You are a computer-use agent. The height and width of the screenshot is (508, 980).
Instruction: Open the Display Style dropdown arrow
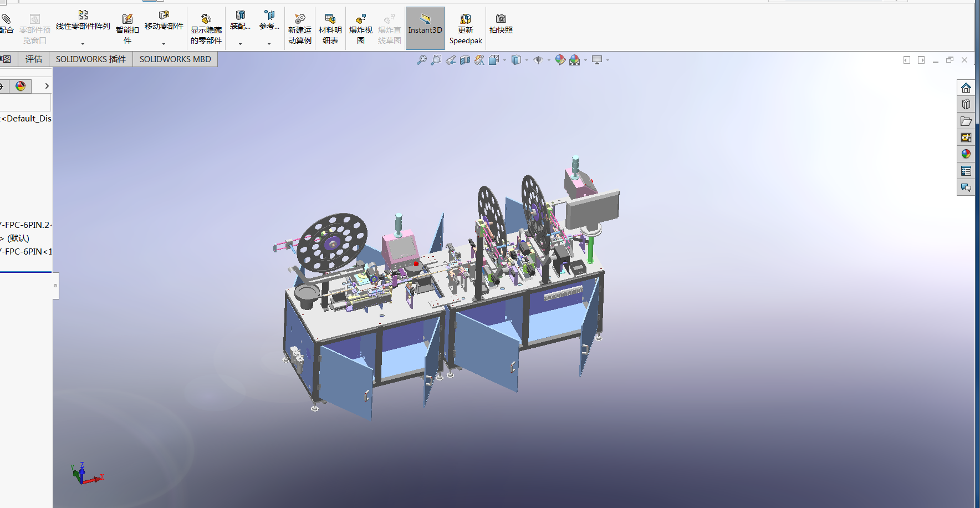coord(527,60)
